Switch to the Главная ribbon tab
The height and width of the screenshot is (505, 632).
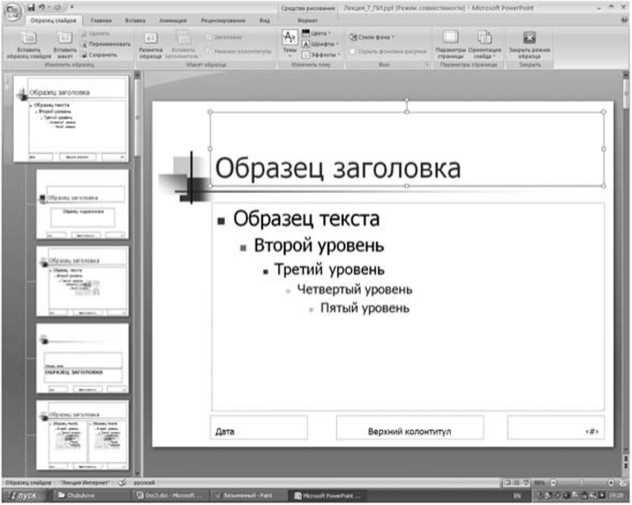(x=100, y=19)
